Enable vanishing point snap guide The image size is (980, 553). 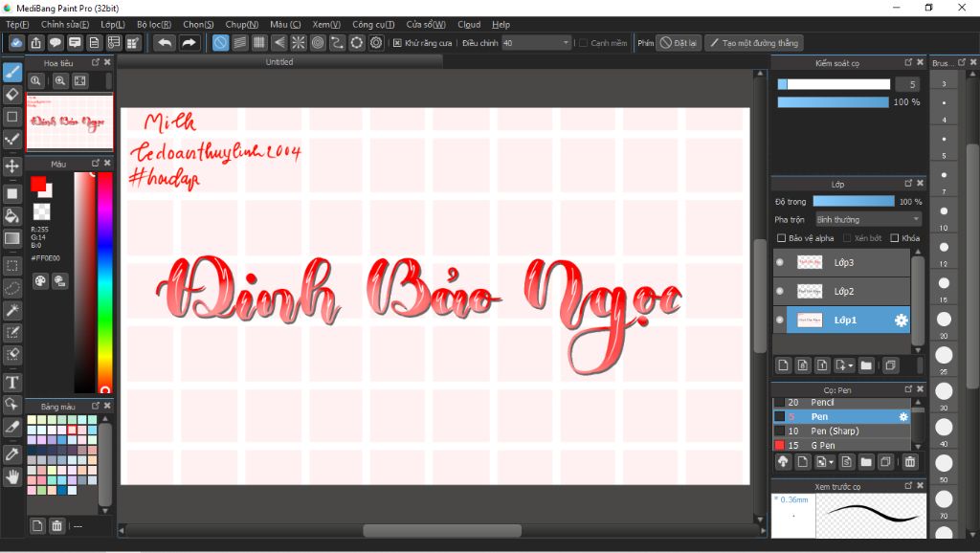click(x=278, y=43)
